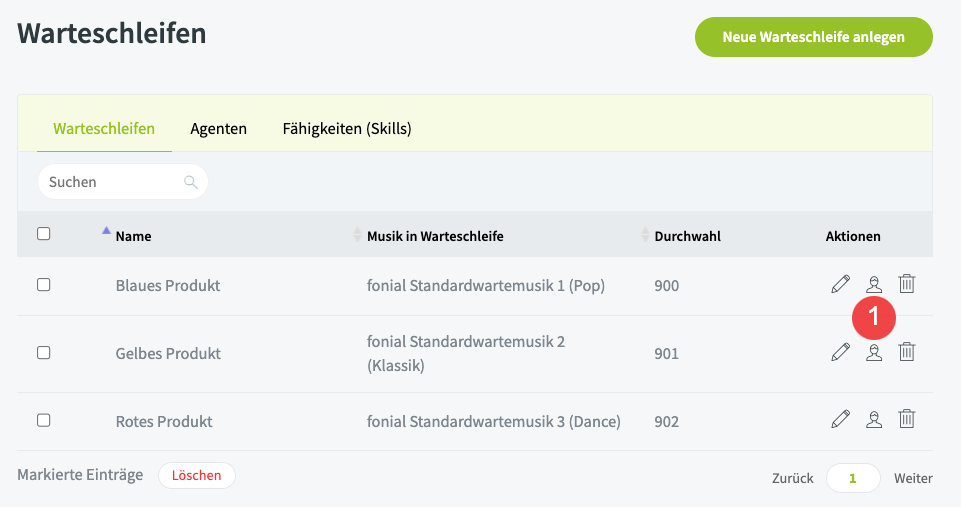Tick the checkbox for Blaues Produkt
This screenshot has width=961, height=507.
coord(43,285)
